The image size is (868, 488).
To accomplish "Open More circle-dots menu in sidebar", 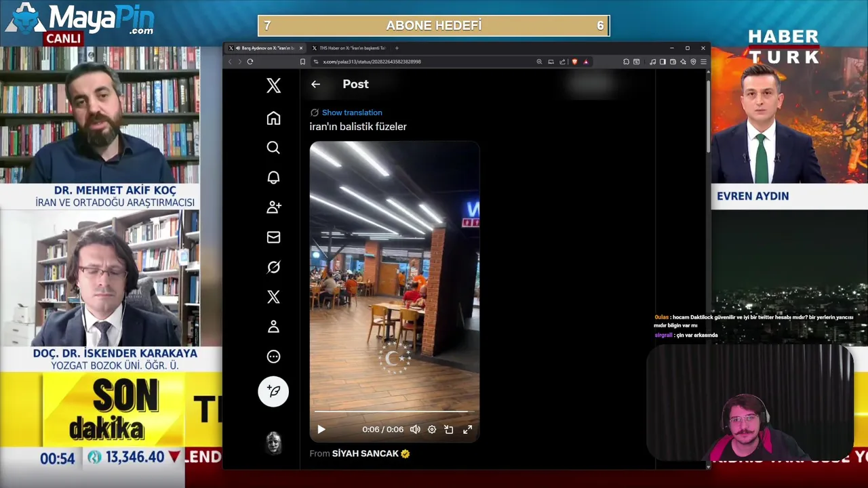I will (273, 357).
